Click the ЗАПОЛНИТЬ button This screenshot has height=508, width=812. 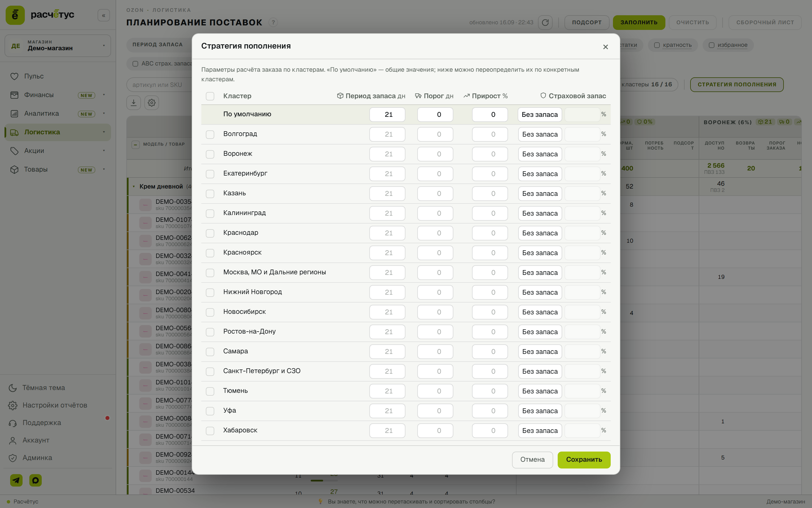click(x=639, y=23)
